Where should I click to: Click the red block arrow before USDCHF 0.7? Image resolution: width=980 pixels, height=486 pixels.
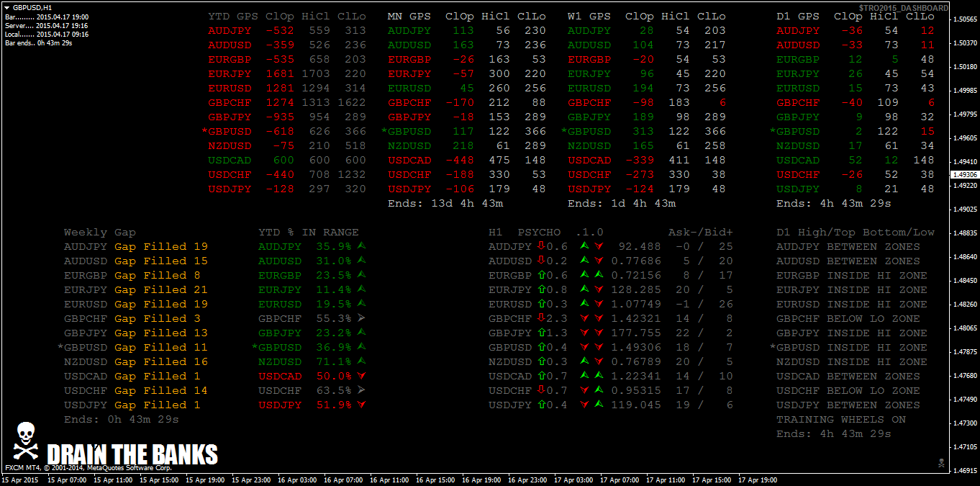(x=542, y=390)
